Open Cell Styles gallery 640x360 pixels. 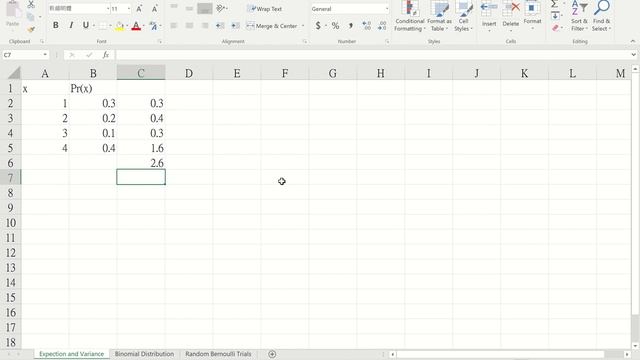click(463, 16)
